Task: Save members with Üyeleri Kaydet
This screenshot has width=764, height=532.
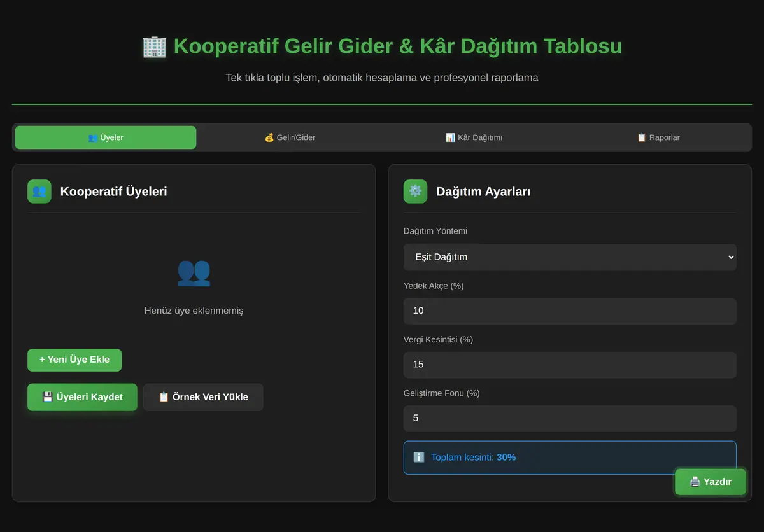Action: [82, 397]
